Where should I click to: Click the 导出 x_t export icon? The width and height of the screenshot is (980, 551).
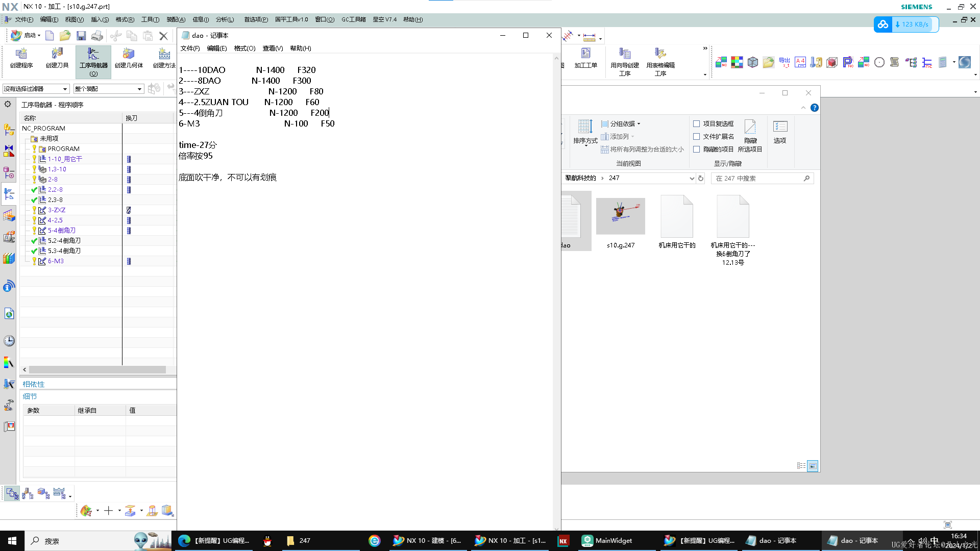click(785, 62)
